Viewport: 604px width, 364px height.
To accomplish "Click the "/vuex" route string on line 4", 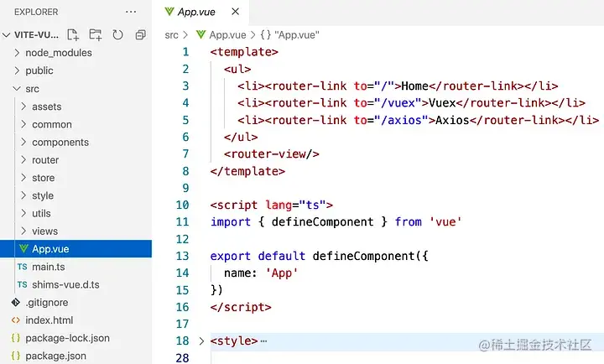I will (398, 103).
